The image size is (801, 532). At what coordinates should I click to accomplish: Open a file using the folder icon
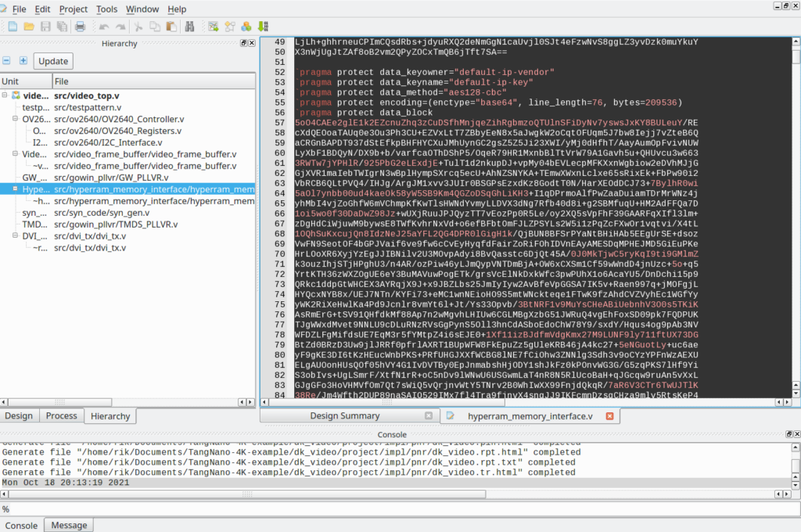29,27
